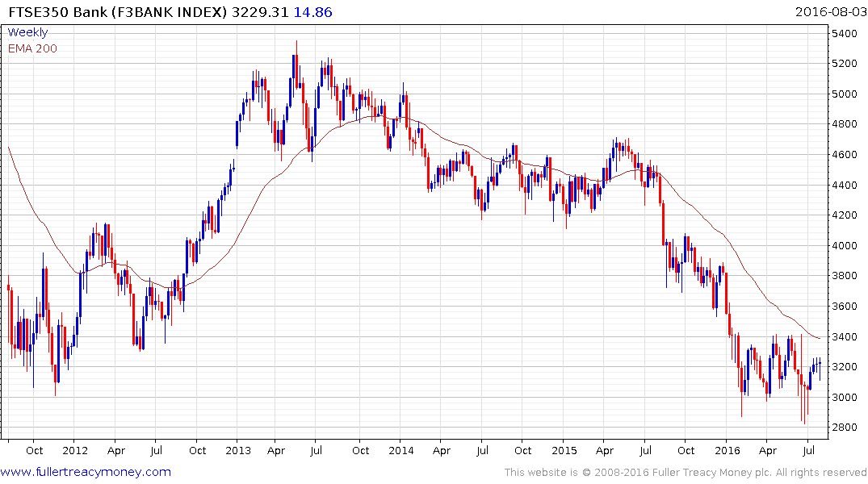Select the index value 3229.31
The image size is (868, 484).
(x=260, y=12)
